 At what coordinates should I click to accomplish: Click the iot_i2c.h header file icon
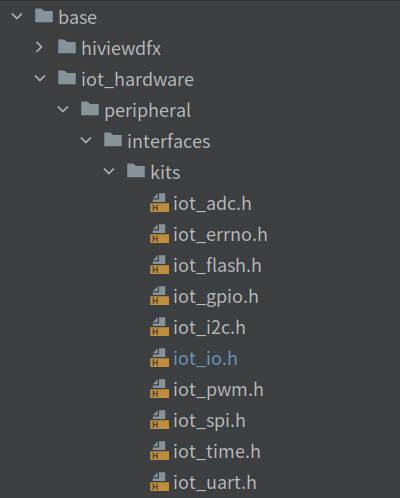click(159, 327)
